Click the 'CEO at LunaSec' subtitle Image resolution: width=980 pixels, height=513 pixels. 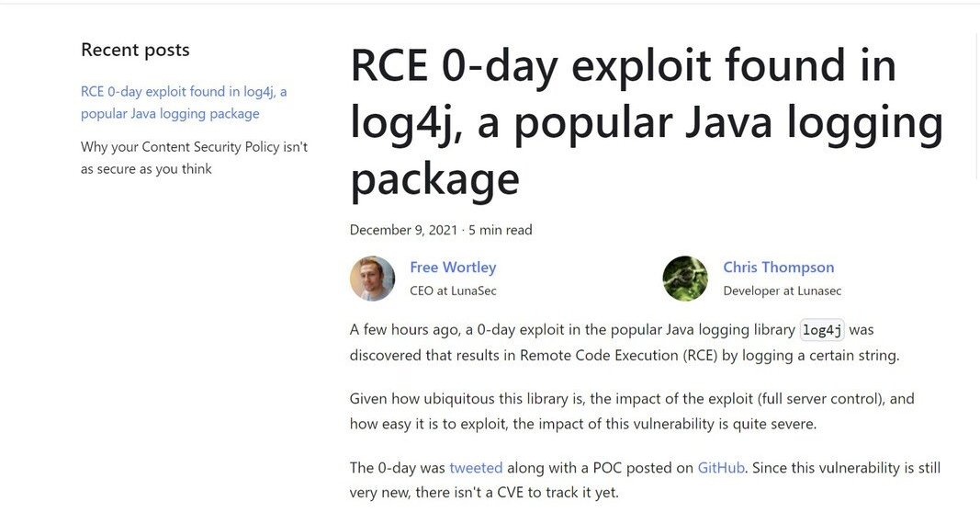click(453, 291)
